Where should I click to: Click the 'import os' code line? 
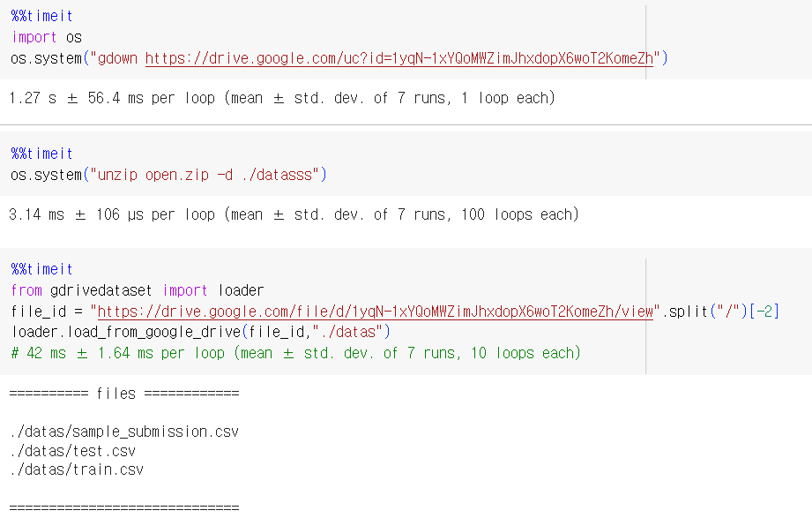47,37
